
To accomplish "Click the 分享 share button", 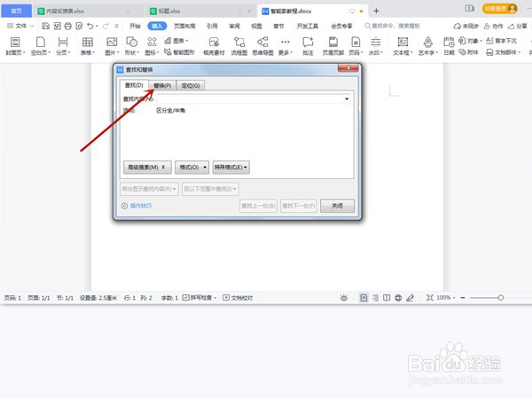I will click(518, 26).
